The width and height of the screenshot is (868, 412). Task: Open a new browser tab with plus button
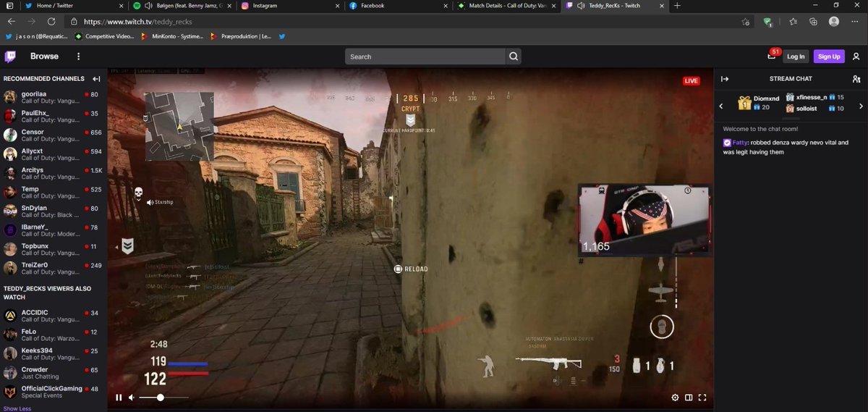[x=677, y=6]
